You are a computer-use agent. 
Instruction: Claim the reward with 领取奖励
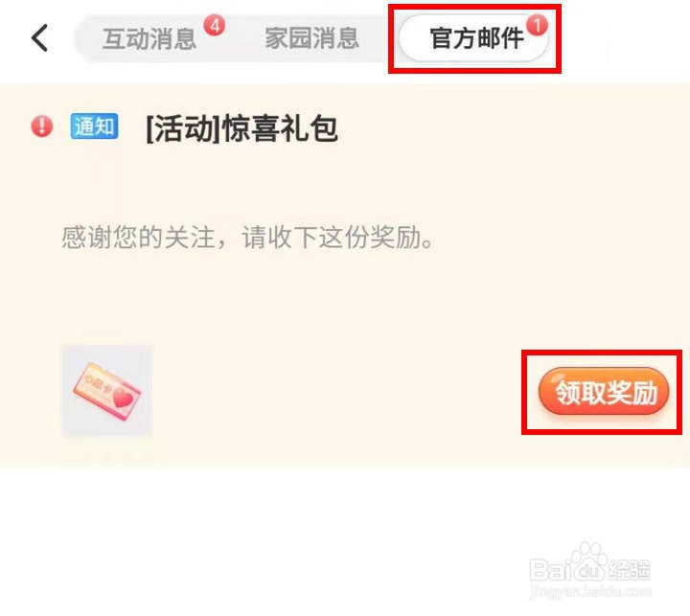click(604, 392)
